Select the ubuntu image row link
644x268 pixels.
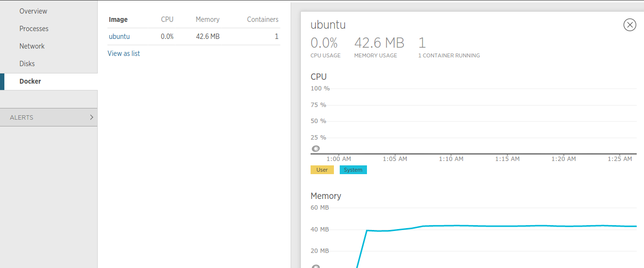click(119, 36)
